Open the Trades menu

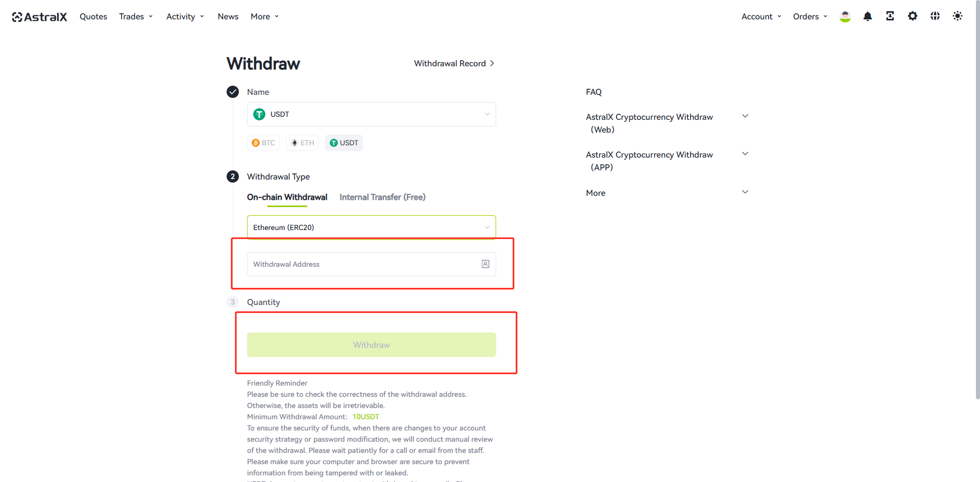[136, 17]
